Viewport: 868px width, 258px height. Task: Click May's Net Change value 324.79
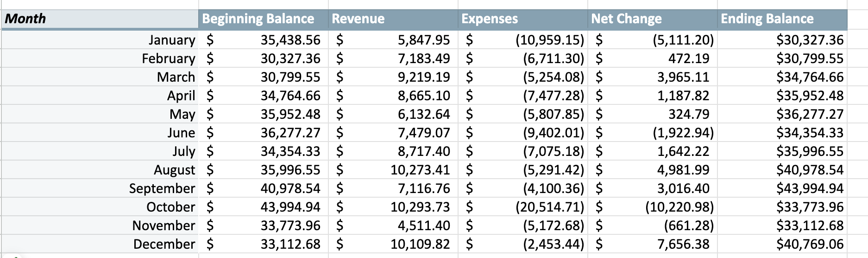[688, 115]
